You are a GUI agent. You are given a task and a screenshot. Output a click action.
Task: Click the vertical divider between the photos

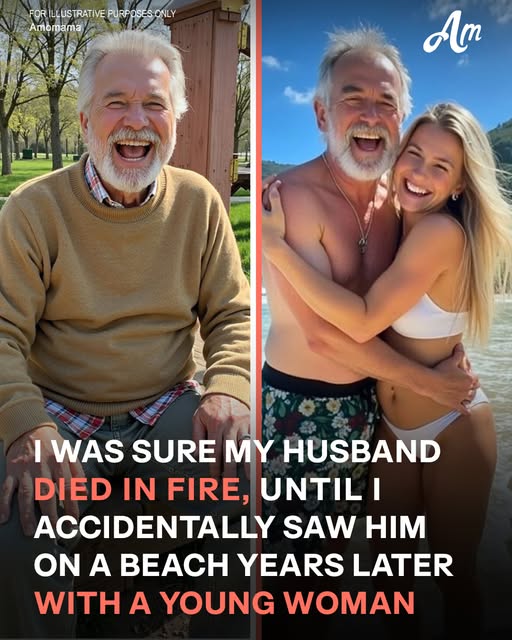click(256, 318)
